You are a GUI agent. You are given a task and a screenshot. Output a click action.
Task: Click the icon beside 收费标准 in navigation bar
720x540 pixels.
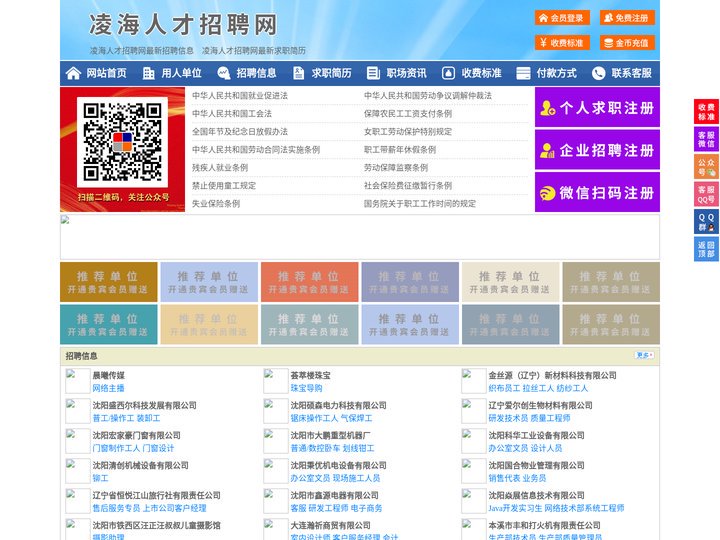pos(448,73)
